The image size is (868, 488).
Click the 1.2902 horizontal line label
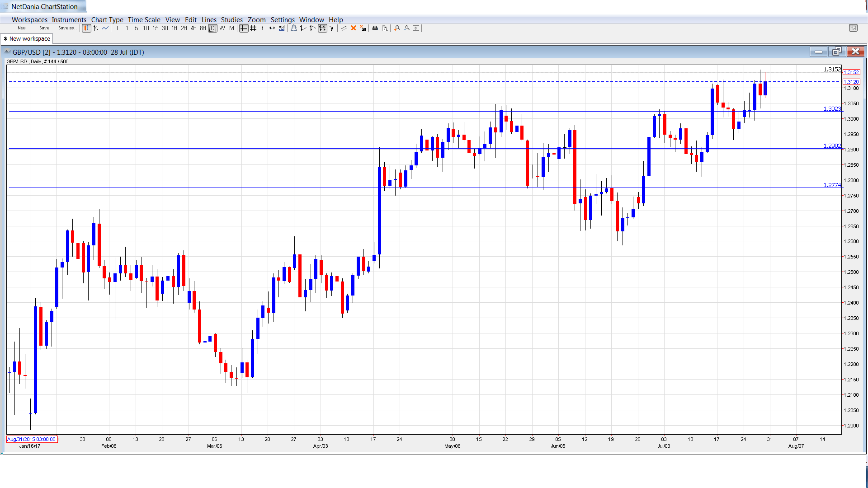tap(832, 146)
